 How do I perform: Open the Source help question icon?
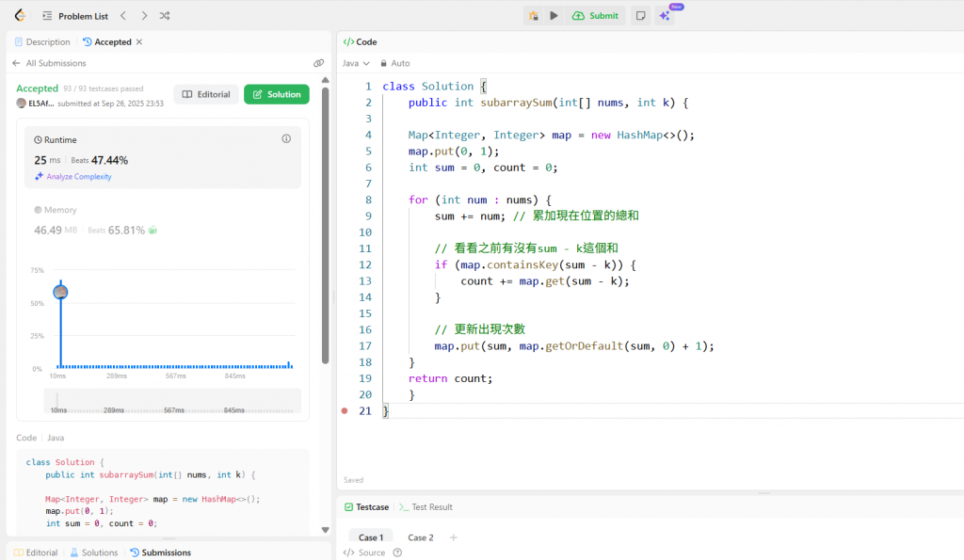point(398,552)
